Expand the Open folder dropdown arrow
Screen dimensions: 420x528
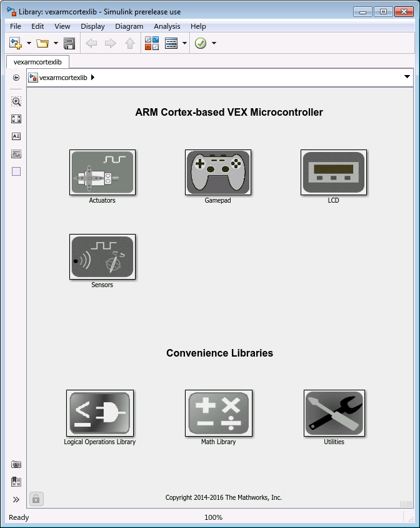point(56,43)
